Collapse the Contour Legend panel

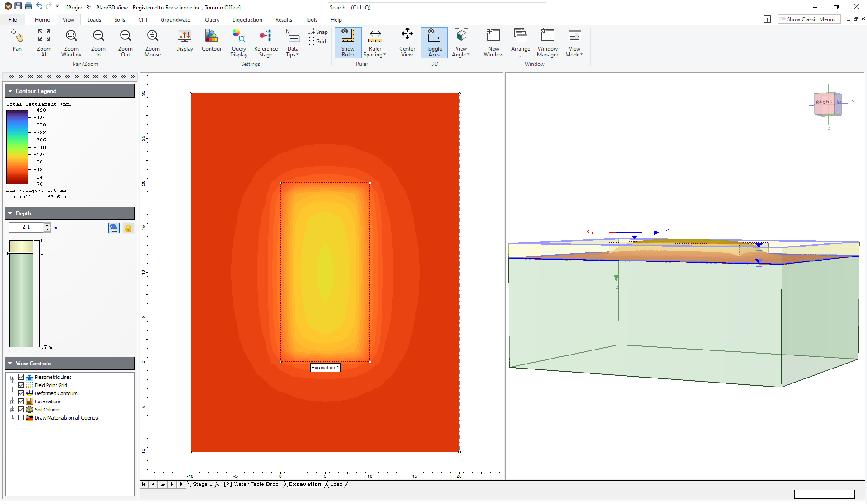[10, 91]
